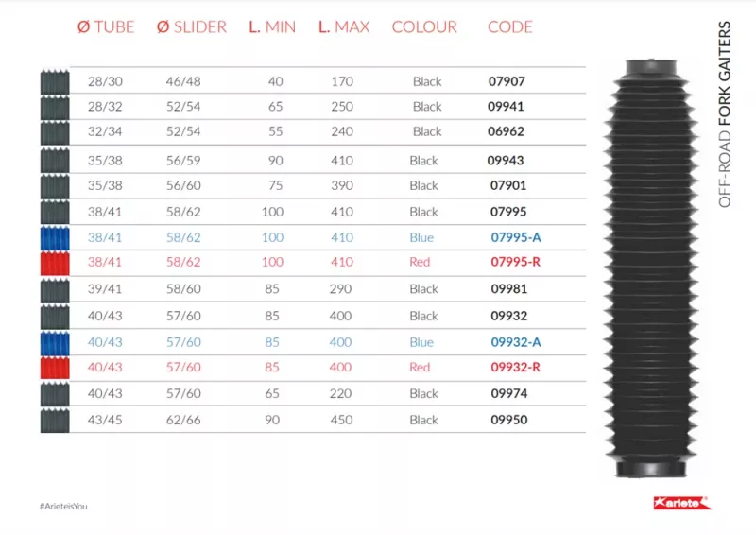Click tube size 43/45 in the last row
Image resolution: width=756 pixels, height=535 pixels.
(98, 420)
